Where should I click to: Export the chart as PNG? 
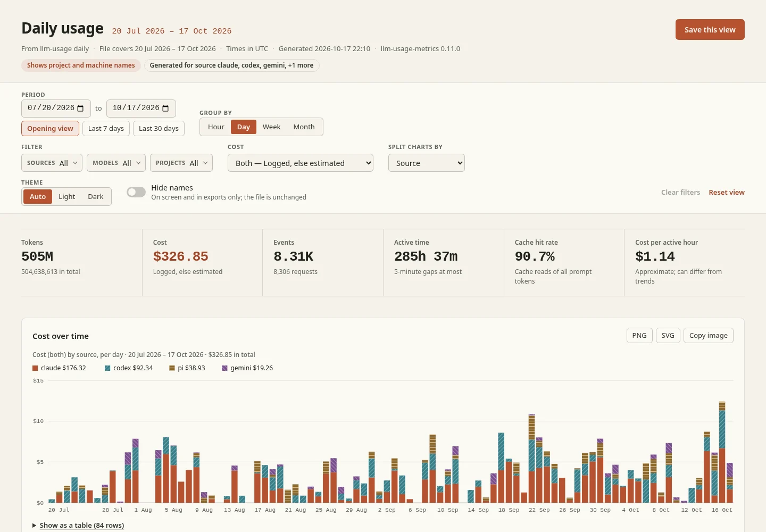tap(639, 335)
